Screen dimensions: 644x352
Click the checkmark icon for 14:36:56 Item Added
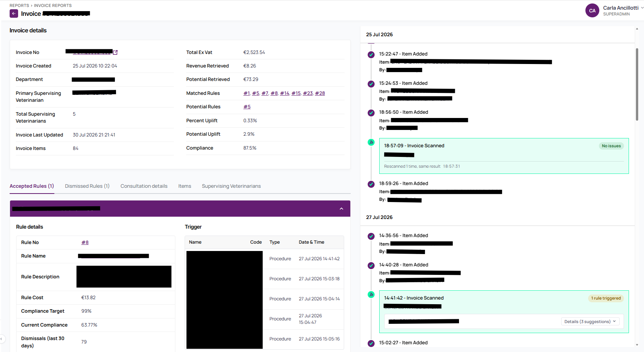click(x=371, y=236)
